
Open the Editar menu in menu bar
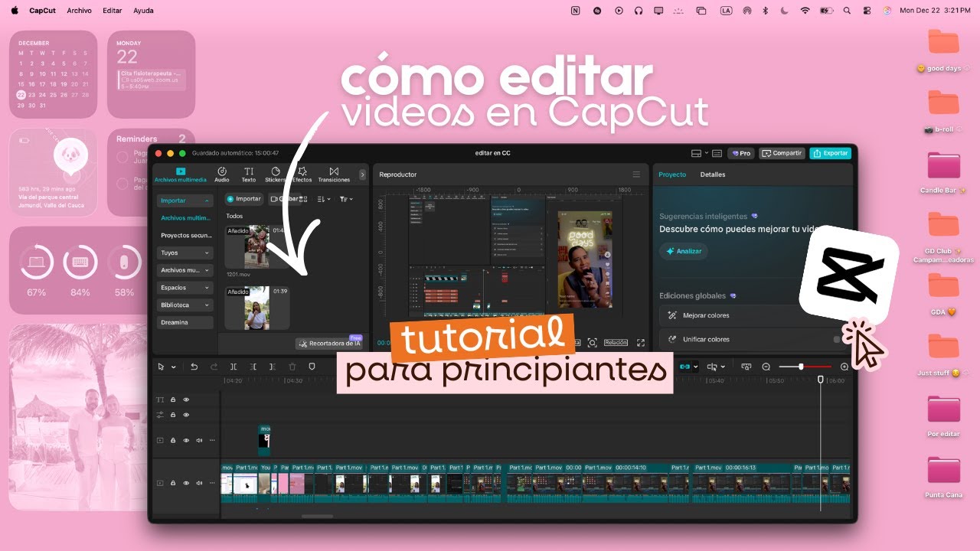(113, 11)
